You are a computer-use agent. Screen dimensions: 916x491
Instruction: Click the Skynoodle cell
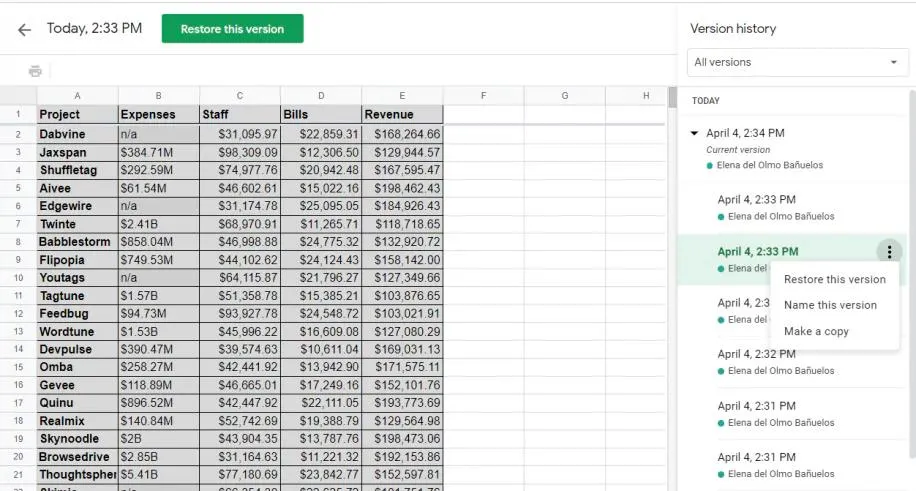pyautogui.click(x=77, y=439)
